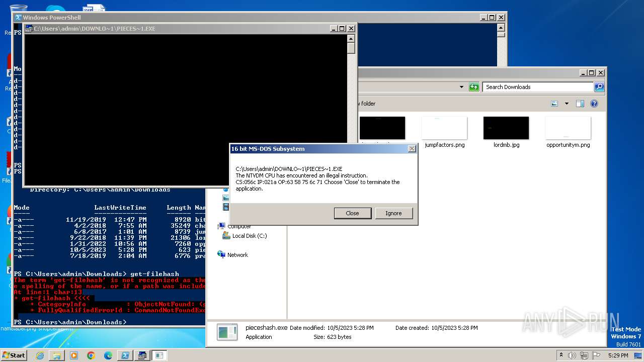Image resolution: width=644 pixels, height=362 pixels.
Task: Open the volume control in system tray
Action: point(572,355)
